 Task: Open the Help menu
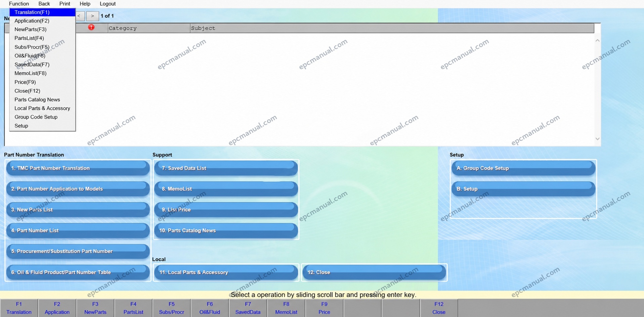[85, 4]
